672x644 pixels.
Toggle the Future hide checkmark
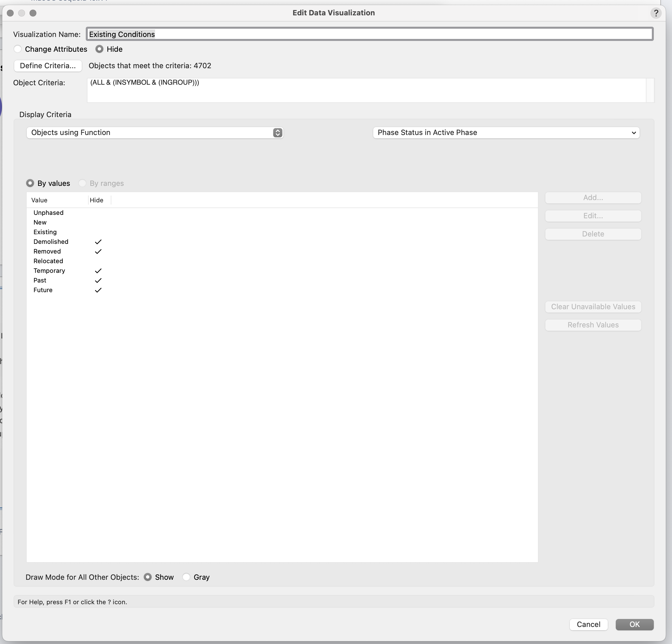click(x=98, y=290)
